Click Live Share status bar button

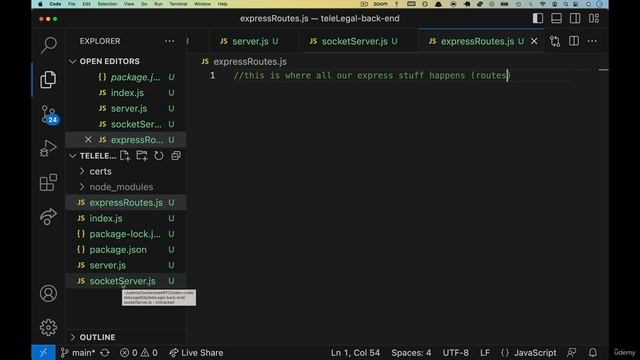pos(196,353)
